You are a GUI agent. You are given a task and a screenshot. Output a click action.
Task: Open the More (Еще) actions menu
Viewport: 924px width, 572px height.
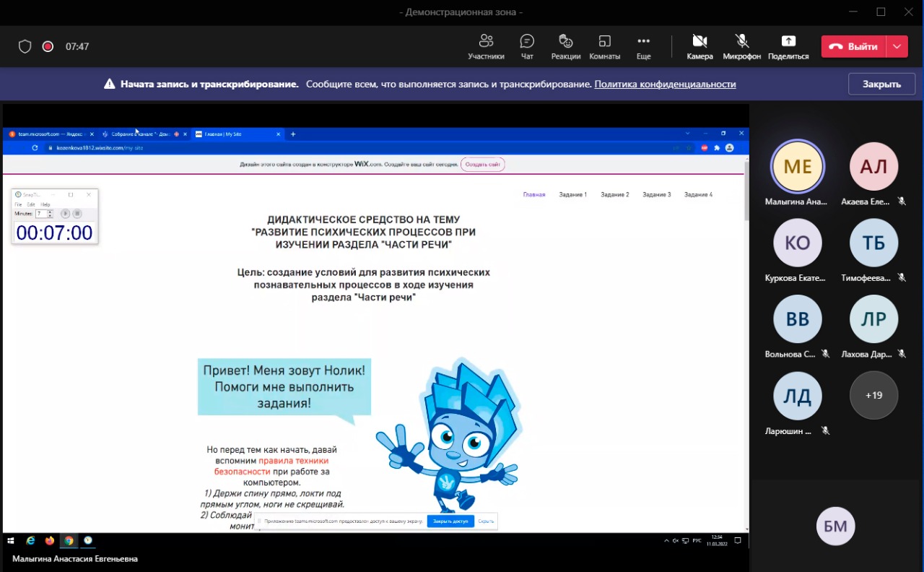click(643, 46)
